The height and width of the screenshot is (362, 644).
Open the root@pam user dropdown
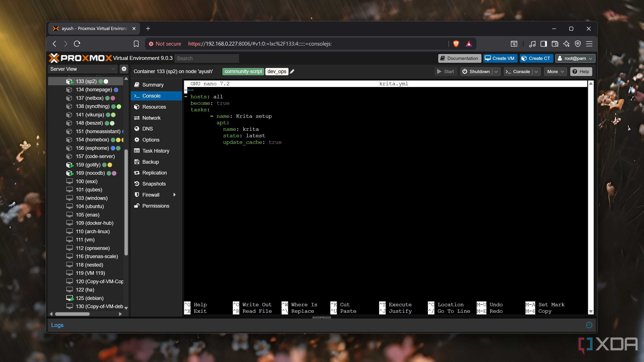coord(575,58)
